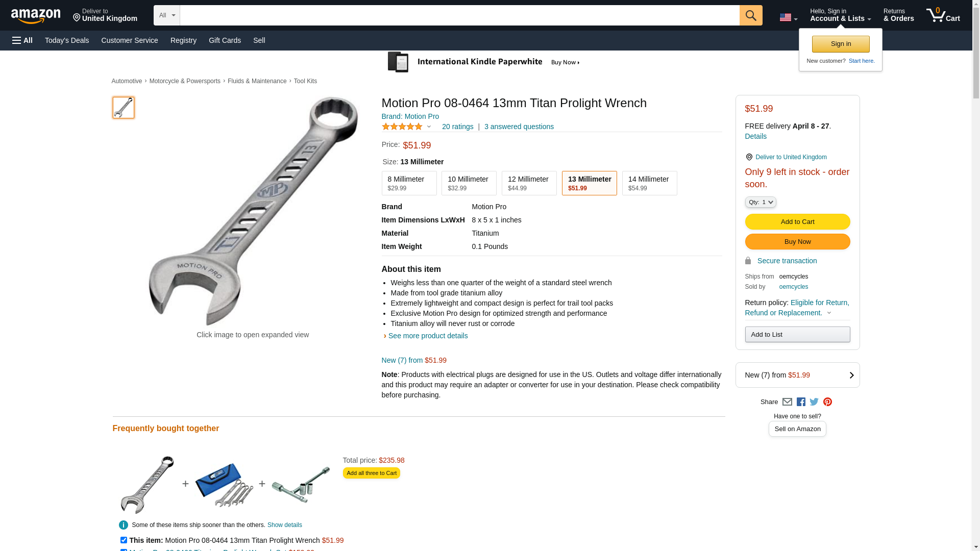Open Today's Deals in the nav bar

(67, 40)
